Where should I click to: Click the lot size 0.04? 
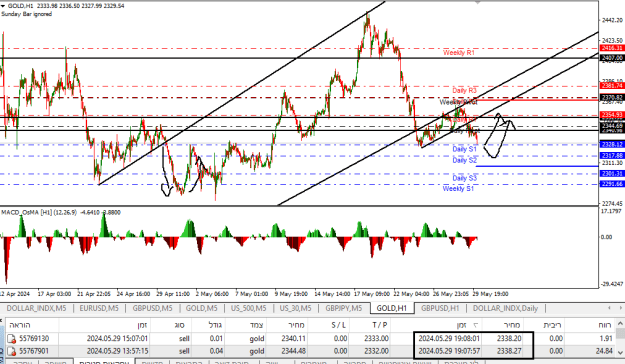(x=216, y=351)
